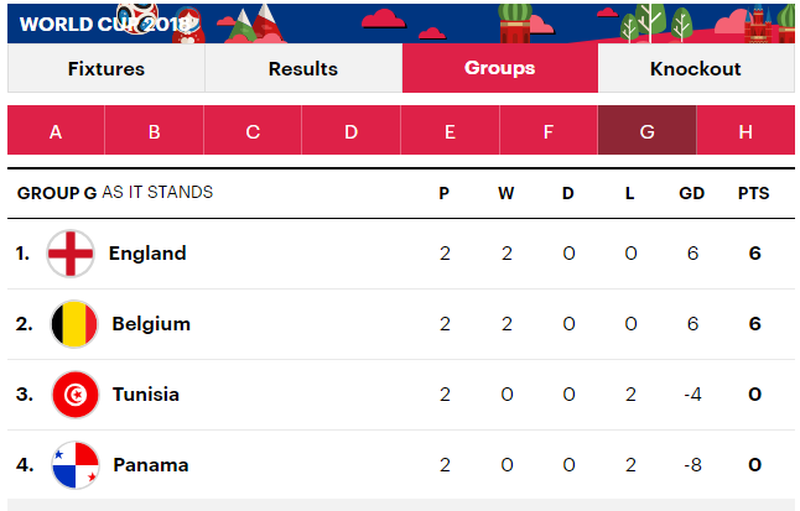This screenshot has width=800, height=511.
Task: Click the Tunisia flag icon
Action: coord(74,394)
